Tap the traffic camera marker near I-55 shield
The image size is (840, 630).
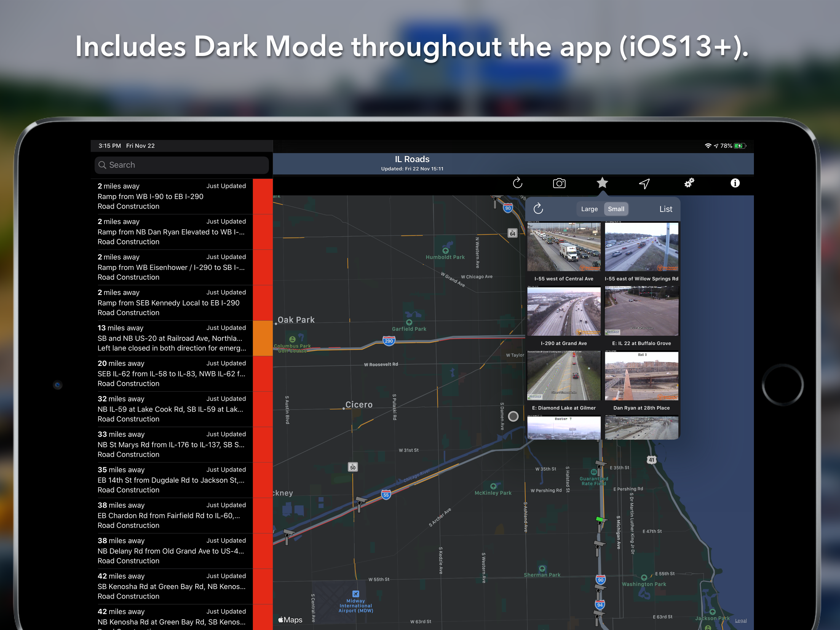[x=360, y=504]
